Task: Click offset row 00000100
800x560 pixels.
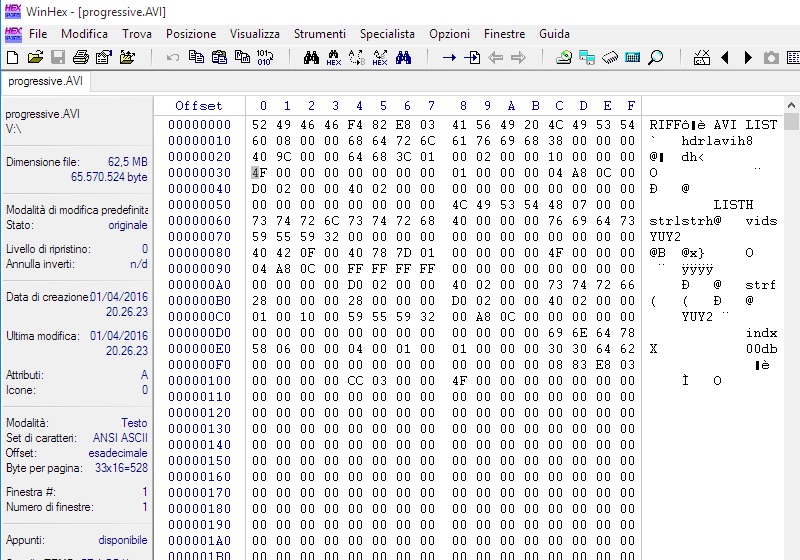Action: 199,381
